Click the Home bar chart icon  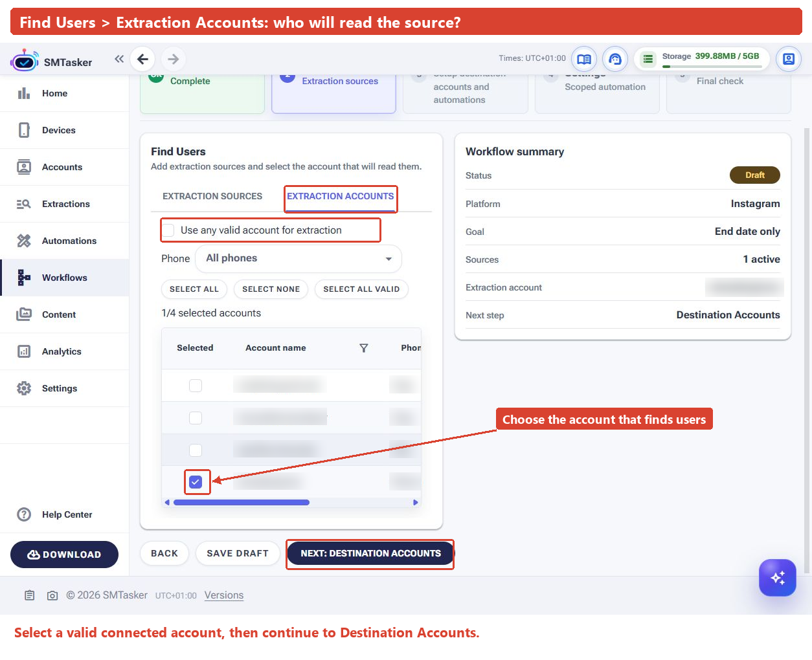click(24, 93)
